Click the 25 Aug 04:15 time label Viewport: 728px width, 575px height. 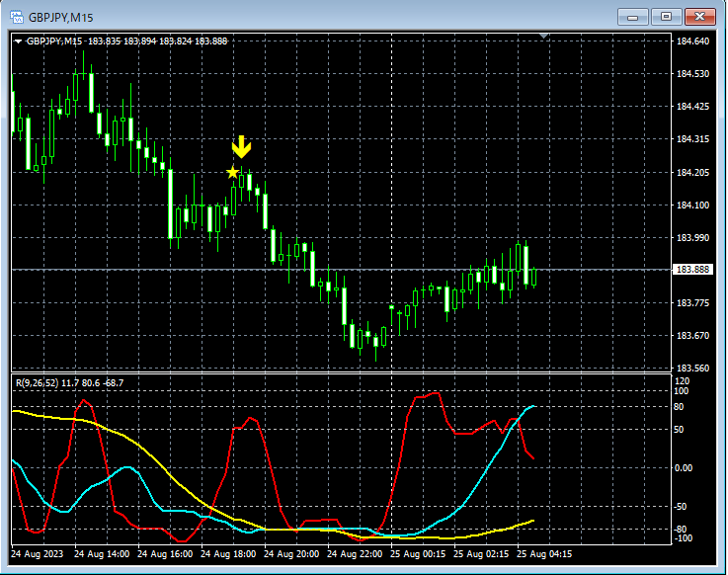544,553
